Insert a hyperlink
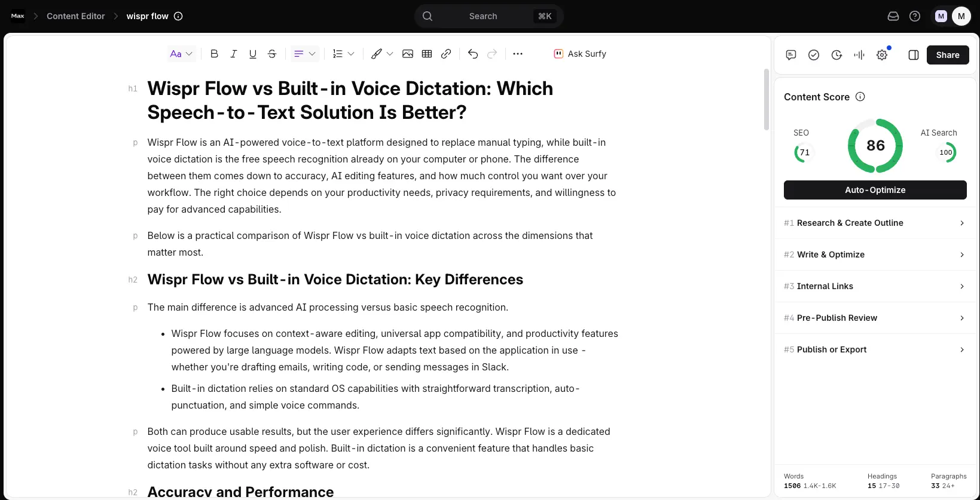 (x=446, y=54)
